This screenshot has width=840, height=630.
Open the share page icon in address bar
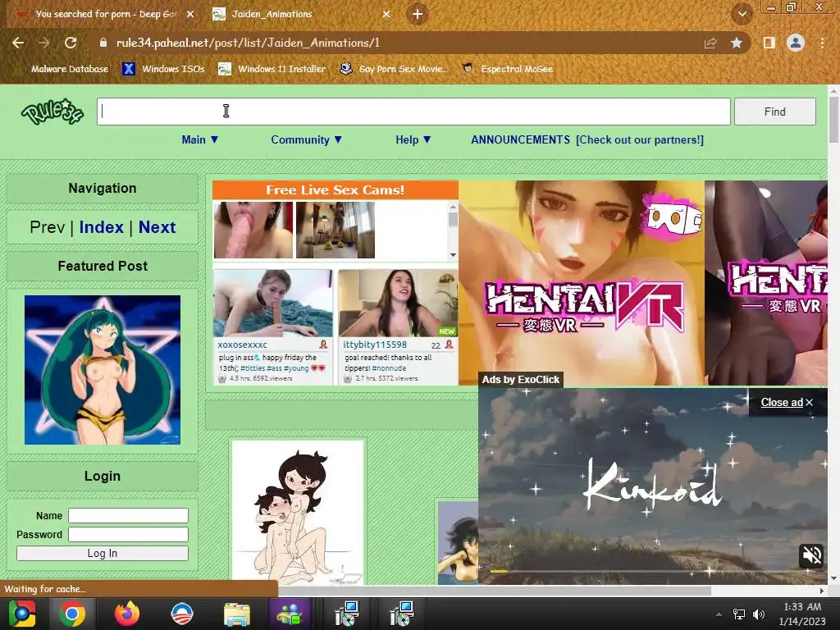[x=710, y=43]
